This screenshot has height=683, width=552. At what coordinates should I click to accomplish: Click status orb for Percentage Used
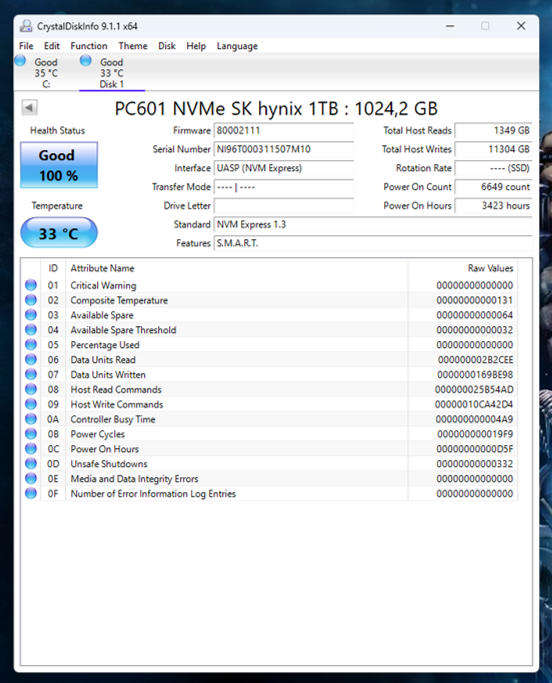click(x=31, y=345)
